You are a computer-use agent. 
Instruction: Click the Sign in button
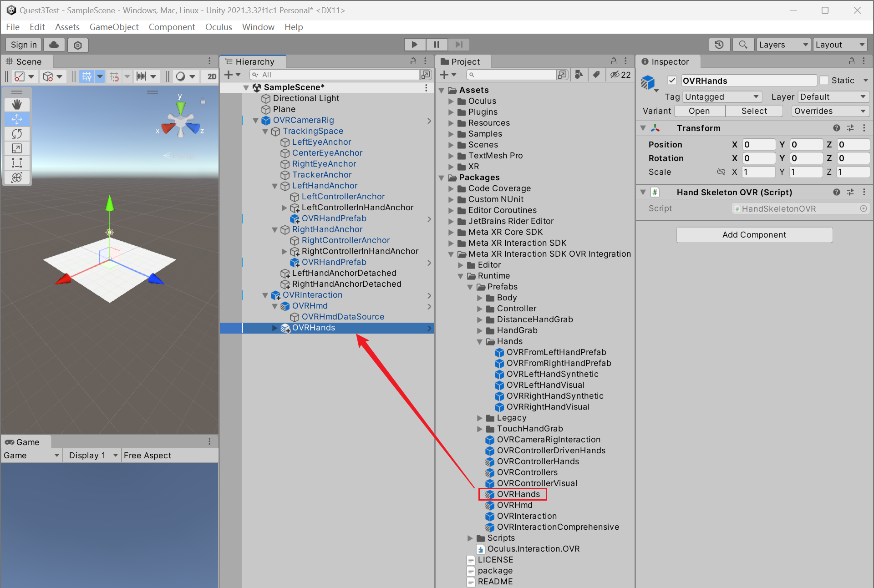[x=24, y=45]
